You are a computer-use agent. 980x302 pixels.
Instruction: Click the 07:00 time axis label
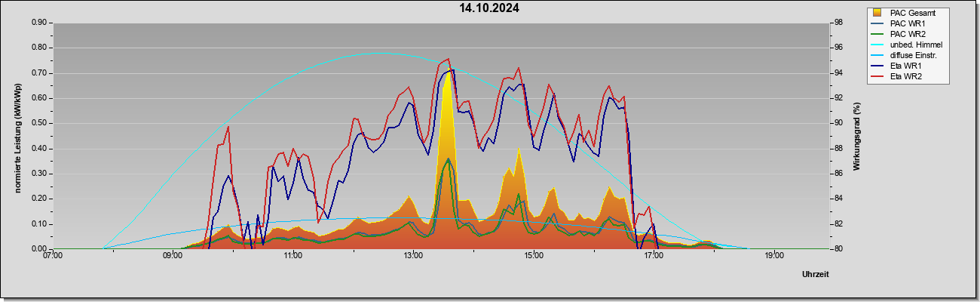pos(53,256)
